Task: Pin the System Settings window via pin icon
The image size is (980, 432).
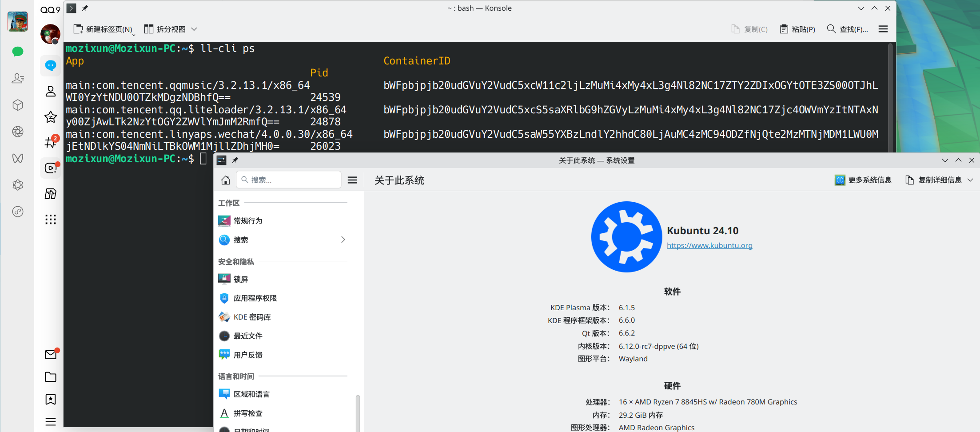Action: click(235, 160)
